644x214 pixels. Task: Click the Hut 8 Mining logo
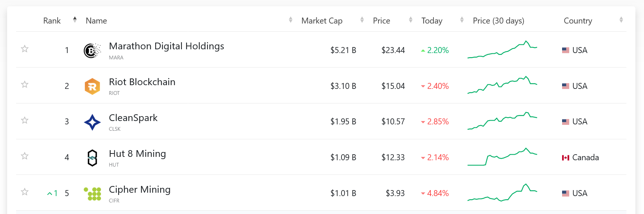(92, 158)
